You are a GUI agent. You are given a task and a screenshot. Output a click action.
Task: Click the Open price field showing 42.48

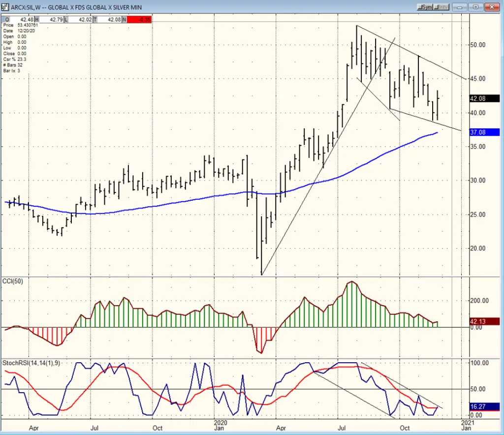point(22,20)
